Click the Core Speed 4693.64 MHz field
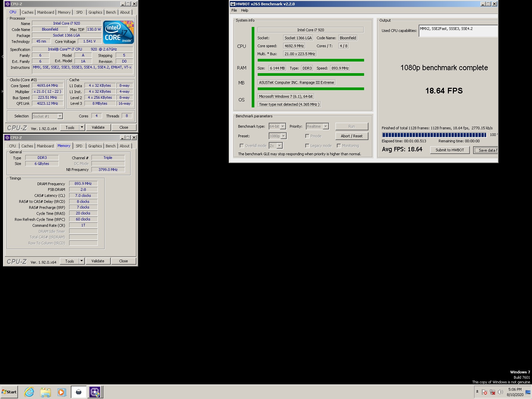The image size is (532, 399). pyautogui.click(x=48, y=85)
